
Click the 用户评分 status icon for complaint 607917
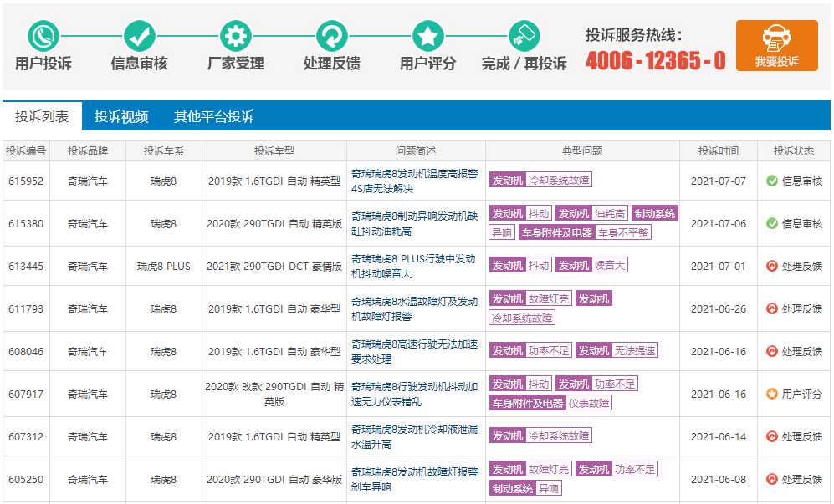click(x=772, y=394)
